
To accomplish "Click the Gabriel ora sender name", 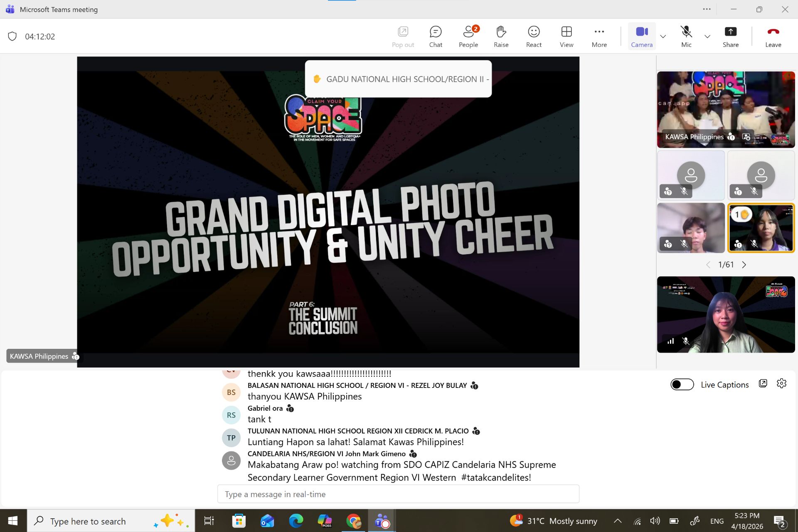I will (265, 408).
